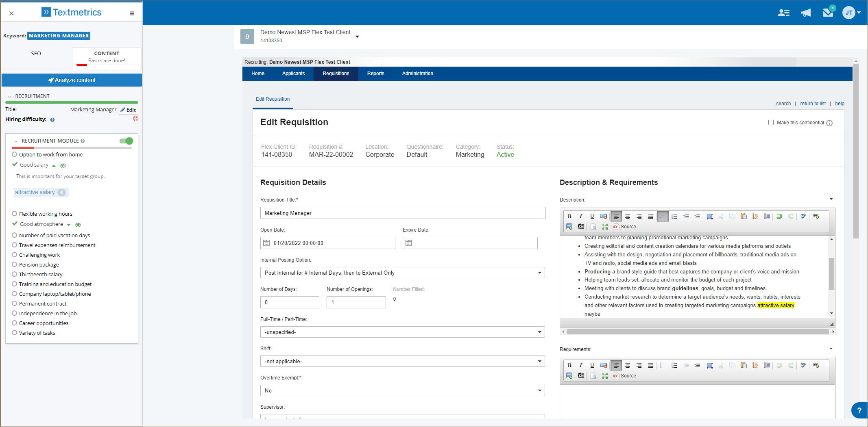This screenshot has height=427, width=868.
Task: Center align text in Description editor
Action: (628, 216)
